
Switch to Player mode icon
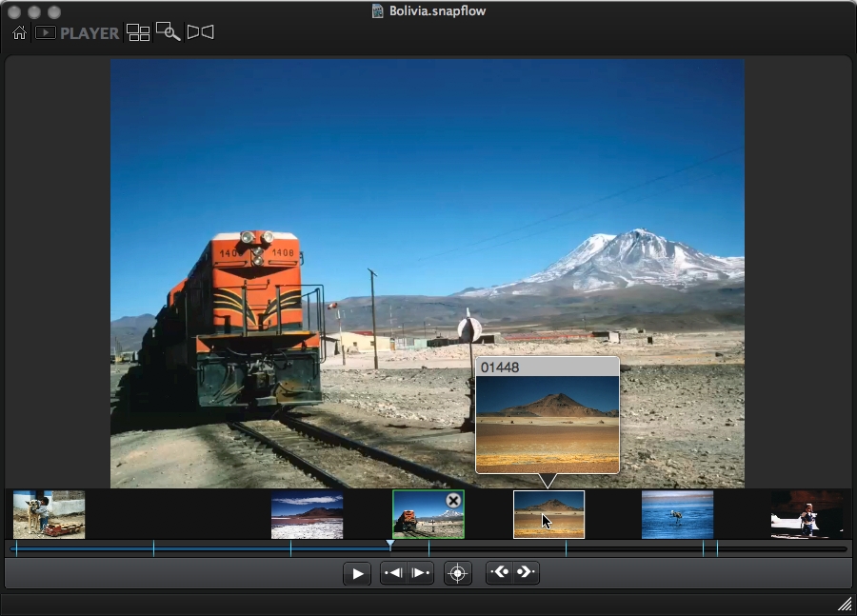46,32
